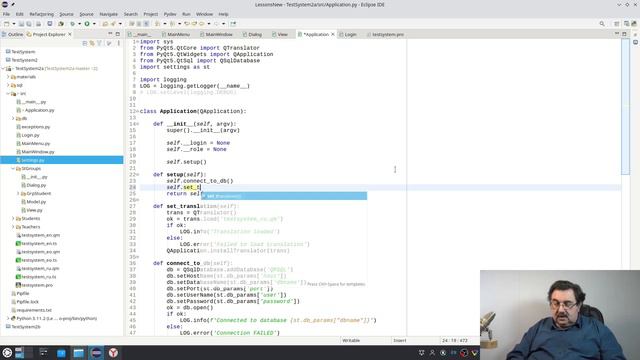Expand the Students folder
640x360 pixels.
point(13,218)
